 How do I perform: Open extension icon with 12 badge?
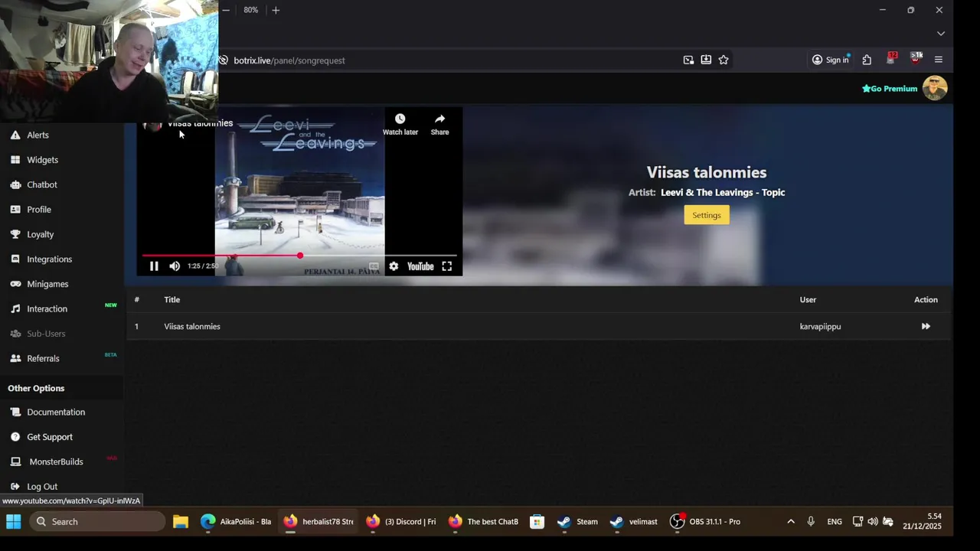(891, 59)
